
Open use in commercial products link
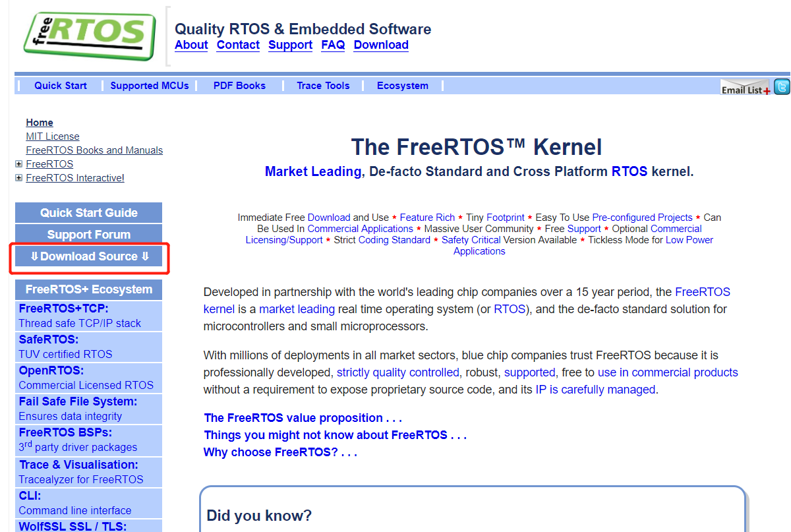[x=668, y=372]
